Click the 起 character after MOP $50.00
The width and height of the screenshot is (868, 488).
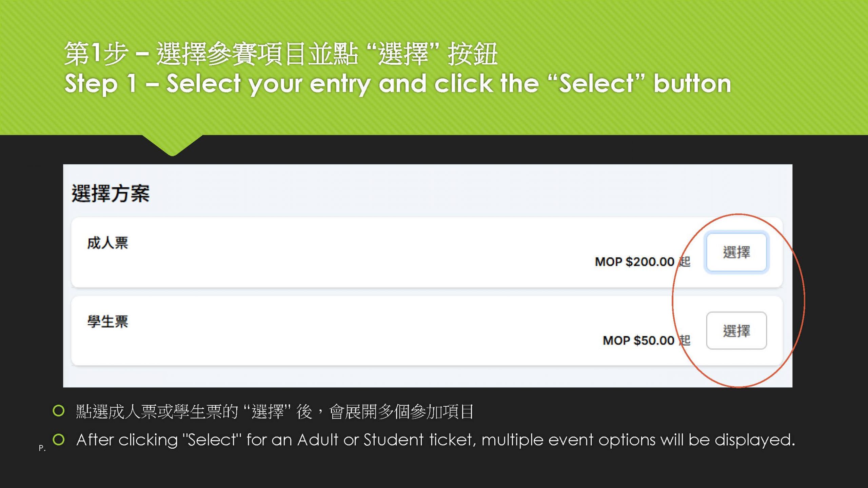point(685,340)
